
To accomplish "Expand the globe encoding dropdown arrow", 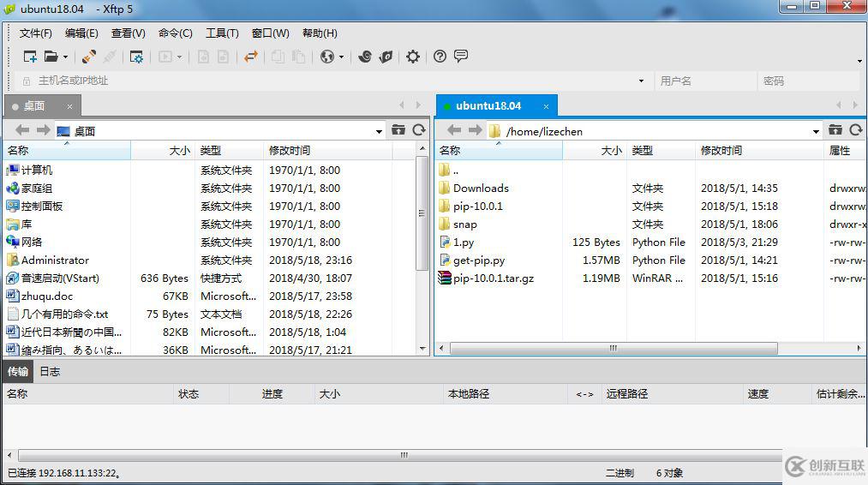I will click(x=342, y=57).
